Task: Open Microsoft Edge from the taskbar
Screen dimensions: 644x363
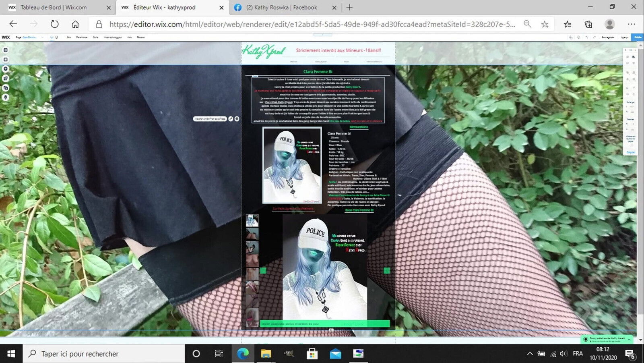Action: coord(243,354)
